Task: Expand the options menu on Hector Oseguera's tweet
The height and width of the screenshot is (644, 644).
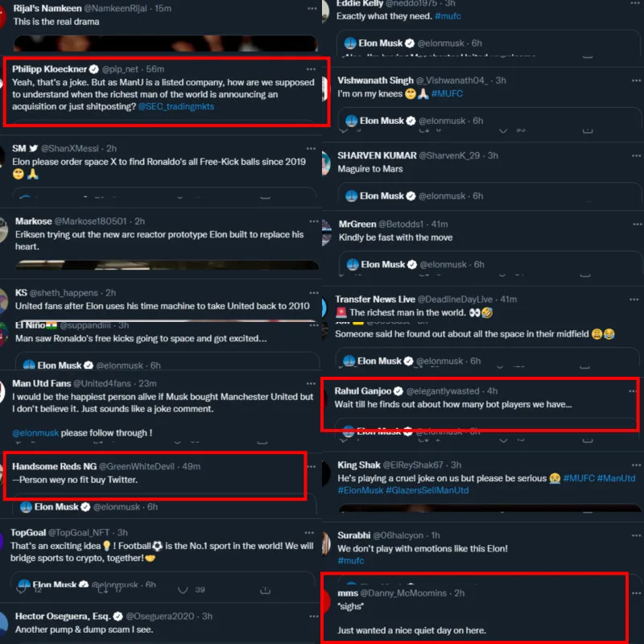Action: coord(314,616)
